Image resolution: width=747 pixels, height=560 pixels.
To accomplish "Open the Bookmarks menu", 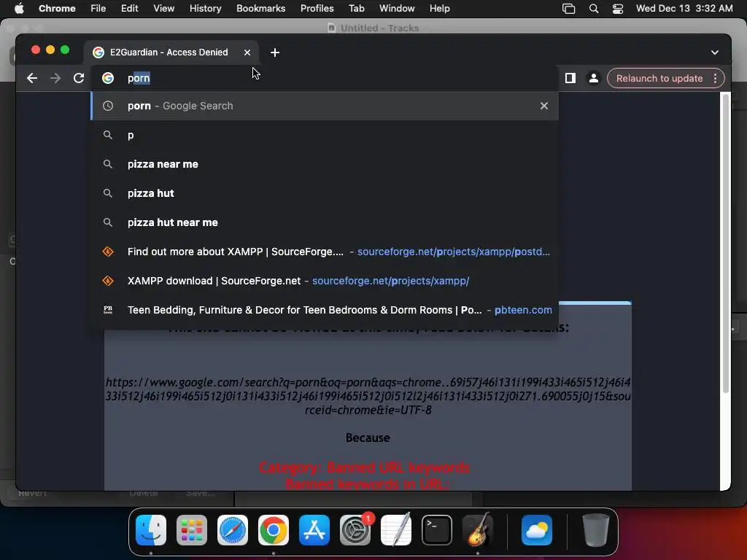I will click(x=260, y=9).
